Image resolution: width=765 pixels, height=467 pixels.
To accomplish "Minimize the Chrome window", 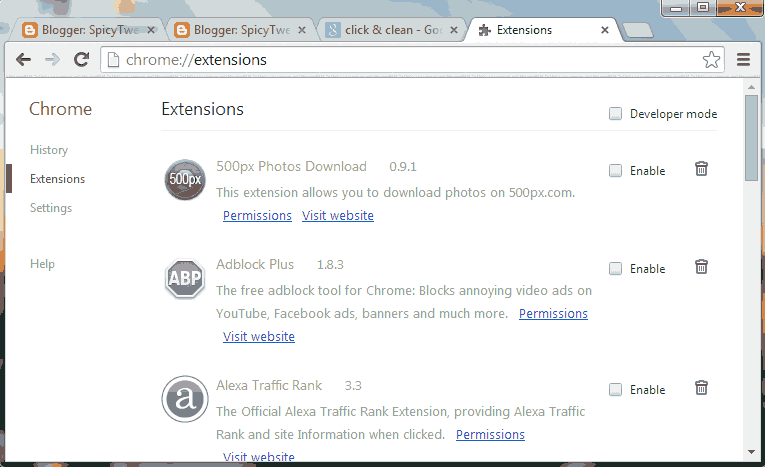I will click(676, 8).
